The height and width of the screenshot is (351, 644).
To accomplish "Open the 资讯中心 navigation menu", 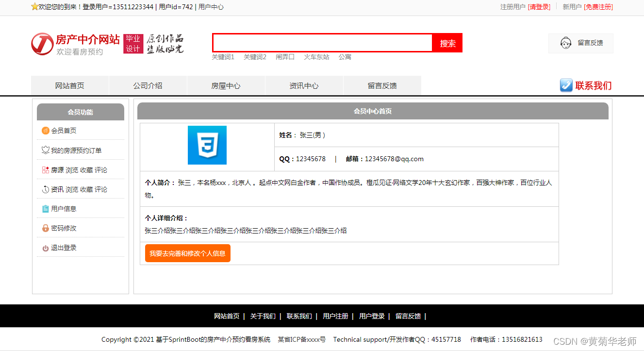I will tap(304, 85).
